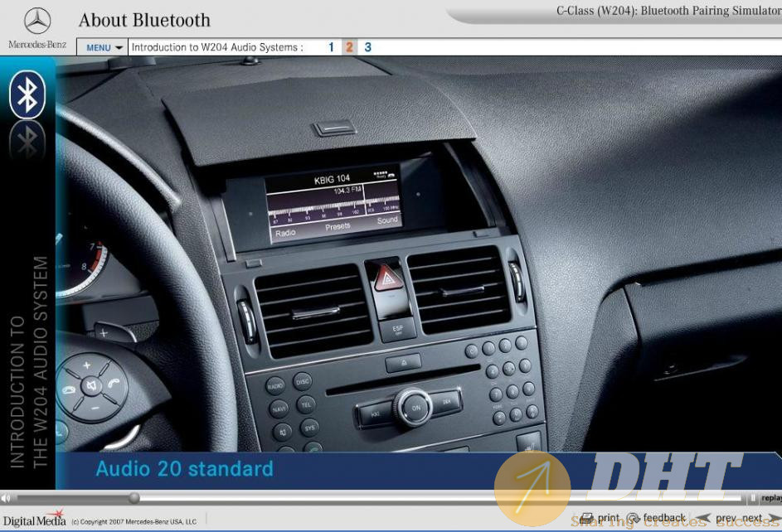Go to page 1 of the introduction

point(331,47)
